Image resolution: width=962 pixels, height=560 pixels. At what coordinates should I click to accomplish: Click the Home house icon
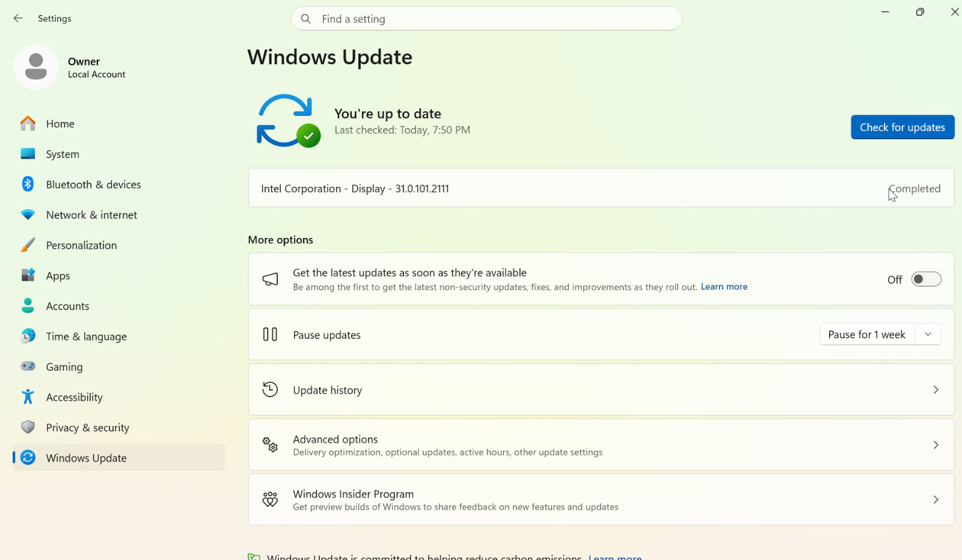pyautogui.click(x=28, y=124)
